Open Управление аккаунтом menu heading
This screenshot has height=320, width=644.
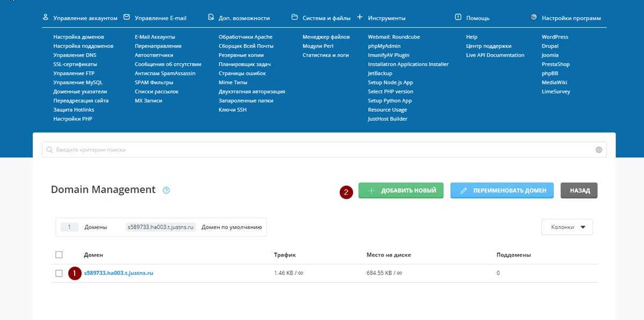[85, 18]
